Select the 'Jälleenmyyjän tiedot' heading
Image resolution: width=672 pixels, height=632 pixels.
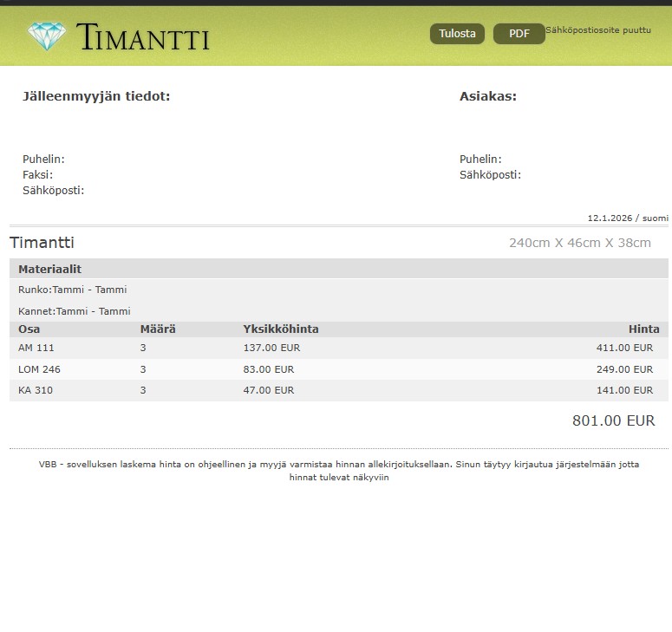pyautogui.click(x=96, y=96)
